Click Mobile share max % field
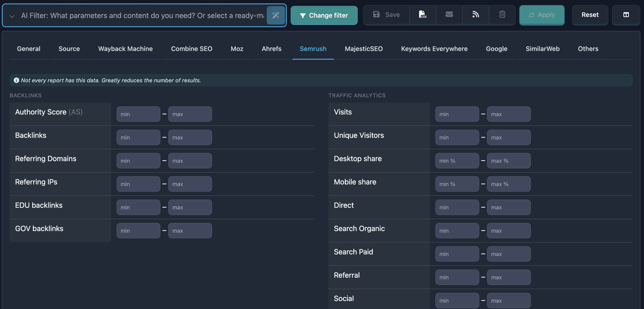Screen dimensions: 644x309 point(509,184)
